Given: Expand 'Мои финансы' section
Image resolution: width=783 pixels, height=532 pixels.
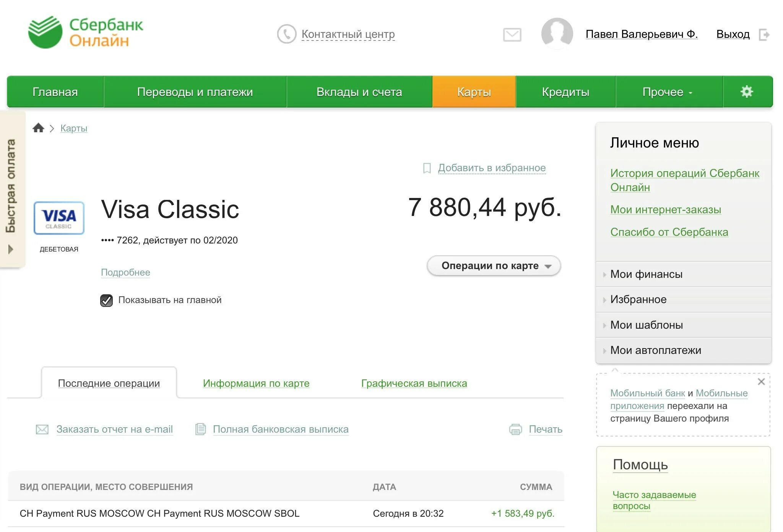Looking at the screenshot, I should coord(646,274).
